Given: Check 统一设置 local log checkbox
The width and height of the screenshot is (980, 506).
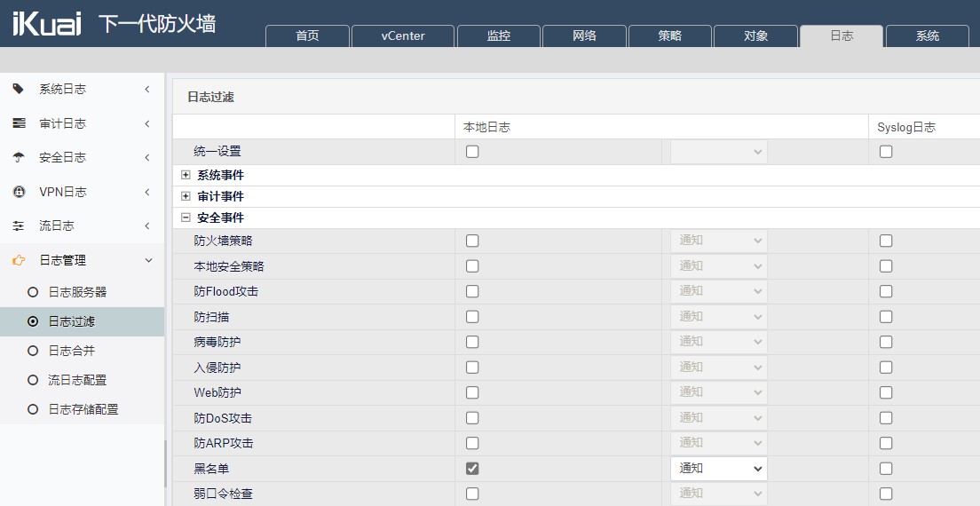Looking at the screenshot, I should tap(472, 151).
